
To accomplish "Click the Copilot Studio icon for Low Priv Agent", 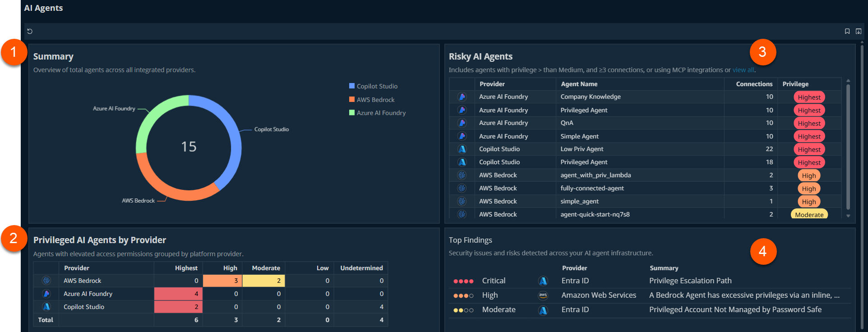I will coord(462,149).
